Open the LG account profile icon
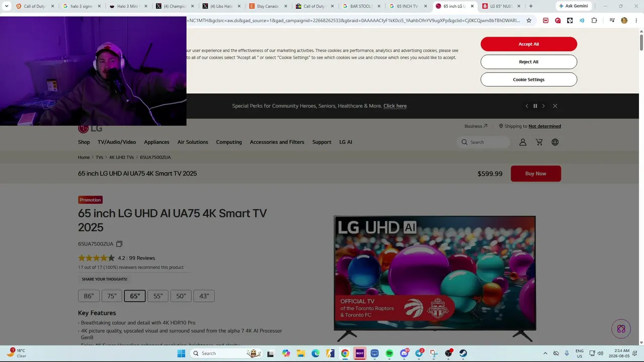This screenshot has height=362, width=644. click(523, 142)
